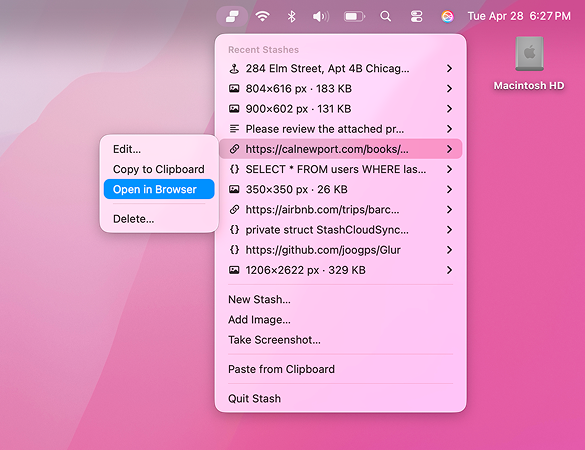This screenshot has width=585, height=450.
Task: Open Spotlight search magnifier icon
Action: click(x=385, y=16)
